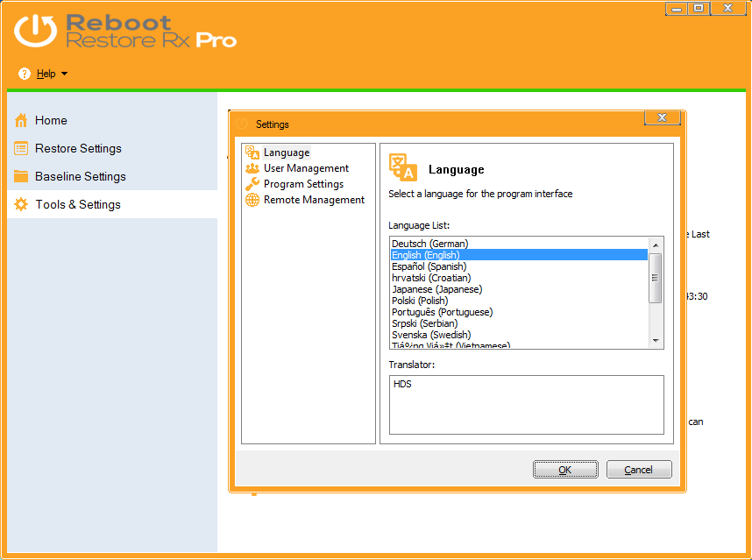Select Remote Management in the settings tree
This screenshot has height=560, width=752.
coord(314,200)
